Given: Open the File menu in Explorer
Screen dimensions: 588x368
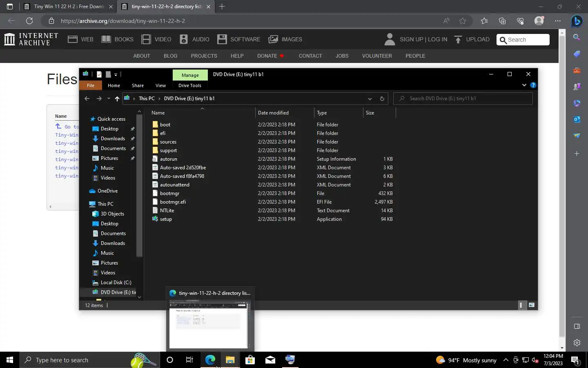Looking at the screenshot, I should 91,85.
